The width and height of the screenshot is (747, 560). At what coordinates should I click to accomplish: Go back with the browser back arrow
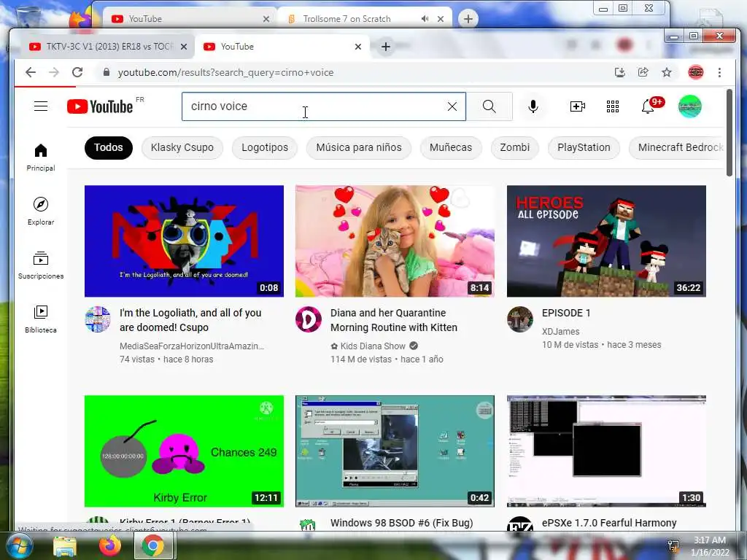click(31, 72)
